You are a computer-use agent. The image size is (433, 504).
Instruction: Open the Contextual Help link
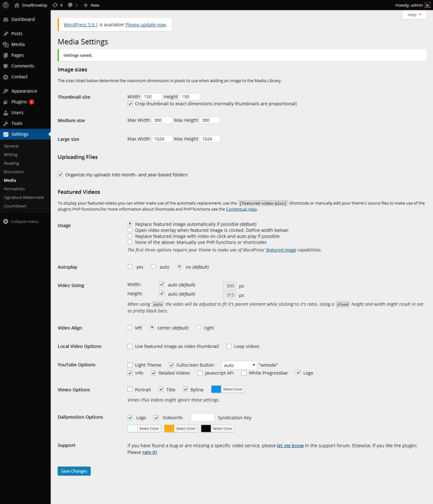(241, 209)
